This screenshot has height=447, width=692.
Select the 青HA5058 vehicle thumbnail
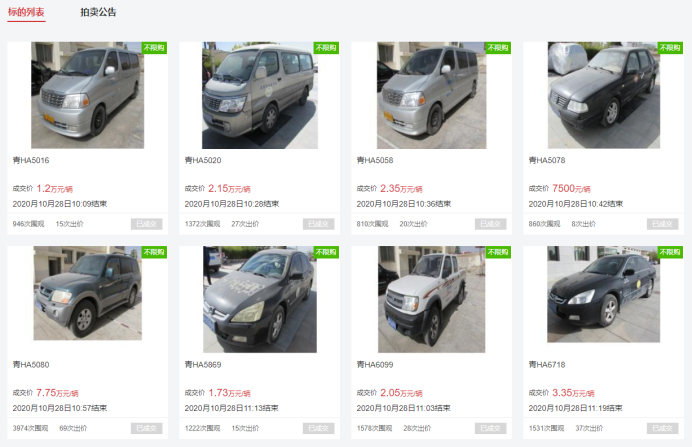coord(431,90)
